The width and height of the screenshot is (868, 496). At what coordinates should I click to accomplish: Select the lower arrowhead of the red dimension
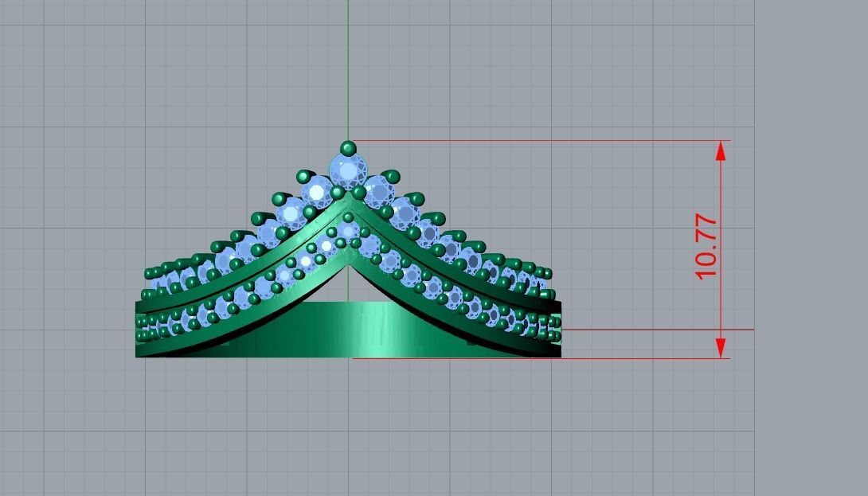point(720,348)
